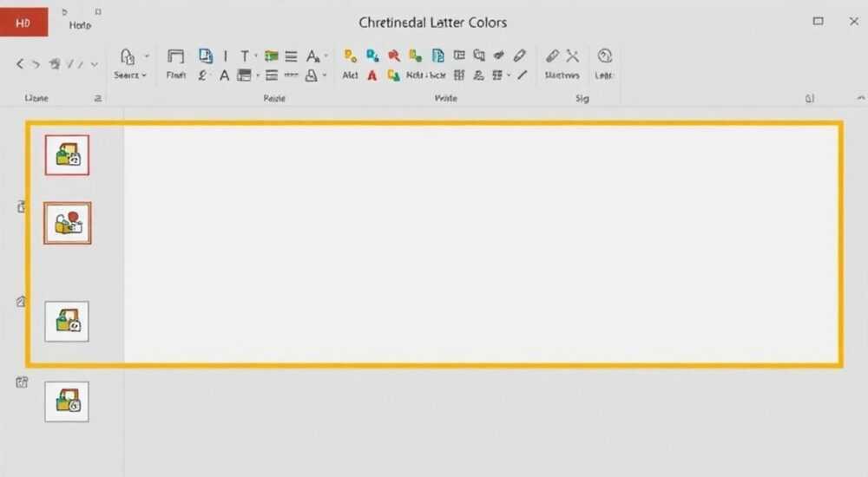Click the lower three-line list icon
Image resolution: width=868 pixels, height=477 pixels.
[x=271, y=75]
